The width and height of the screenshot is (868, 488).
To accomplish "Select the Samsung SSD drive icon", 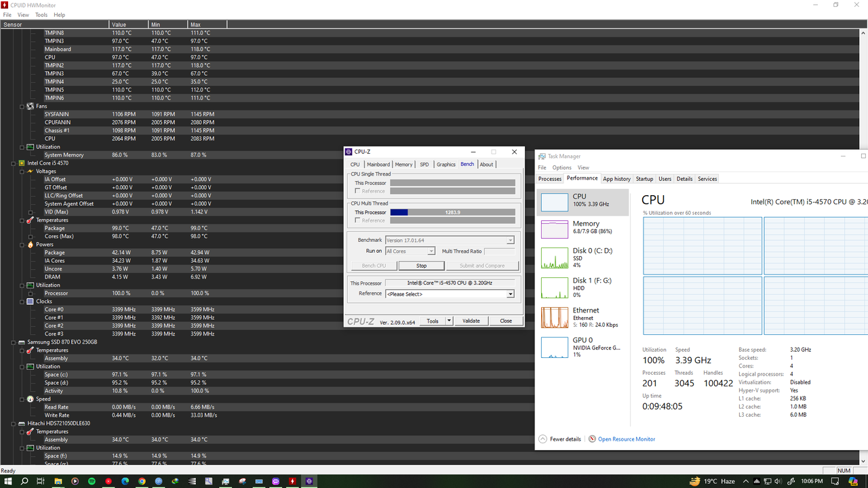I will point(22,342).
